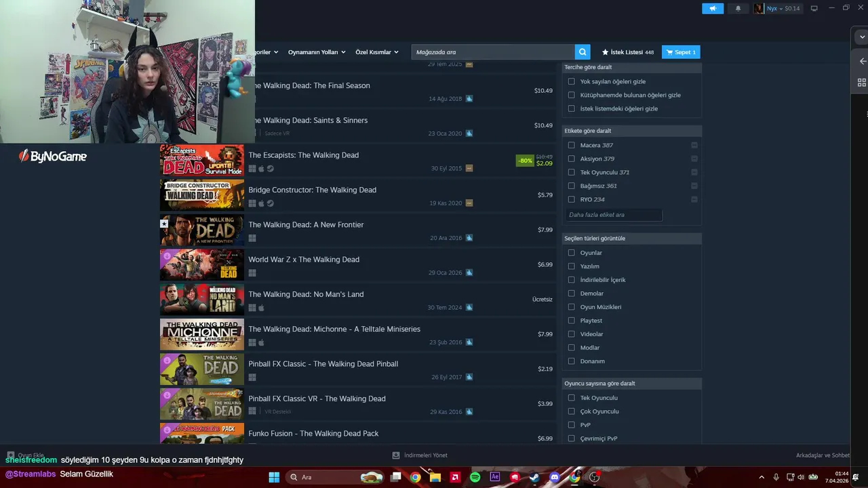The height and width of the screenshot is (488, 868).
Task: Open İstek Listesi wishlist
Action: (x=627, y=52)
